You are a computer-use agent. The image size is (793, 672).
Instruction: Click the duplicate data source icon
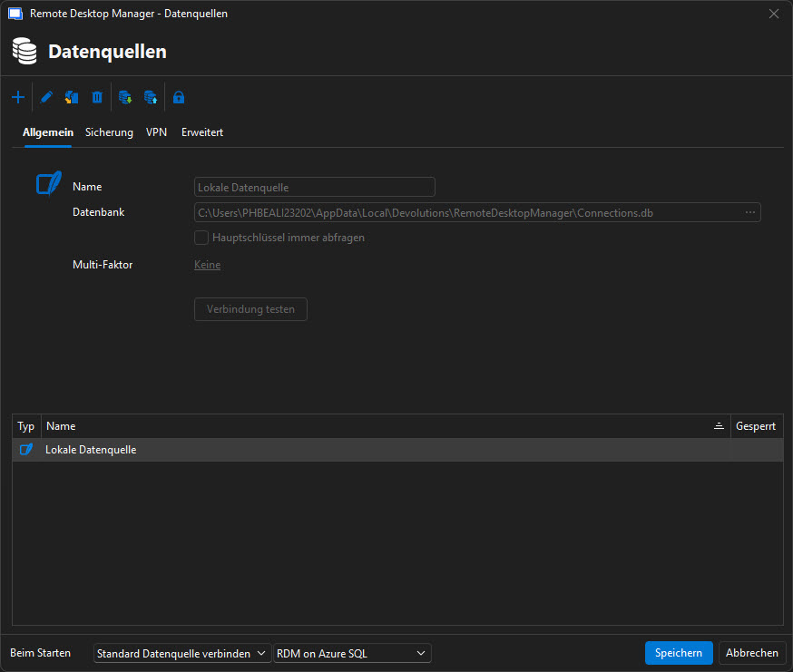(72, 97)
